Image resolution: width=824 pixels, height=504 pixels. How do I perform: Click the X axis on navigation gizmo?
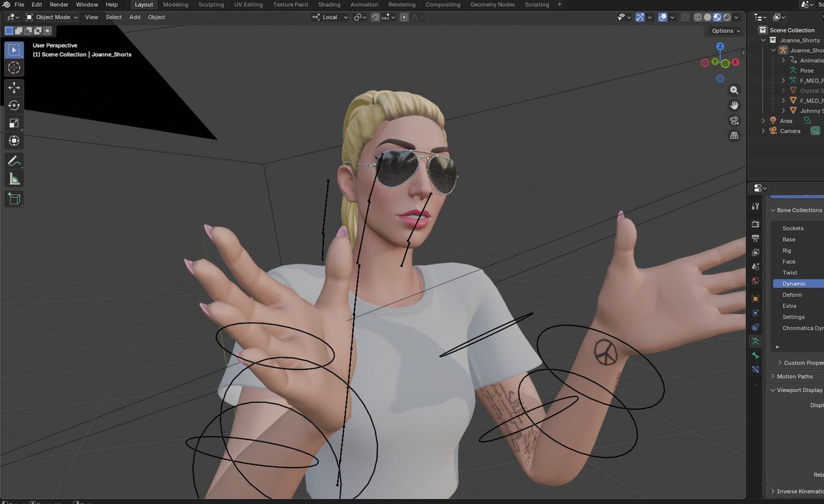click(x=735, y=62)
